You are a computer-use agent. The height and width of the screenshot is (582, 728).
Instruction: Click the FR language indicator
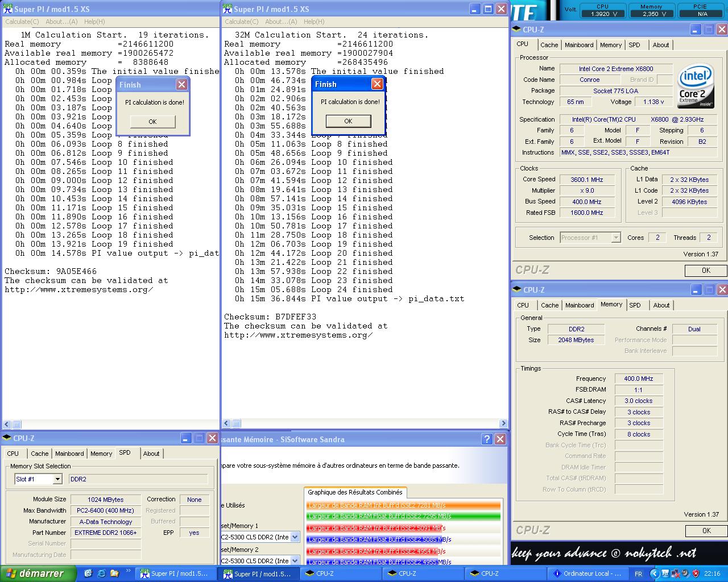click(638, 574)
